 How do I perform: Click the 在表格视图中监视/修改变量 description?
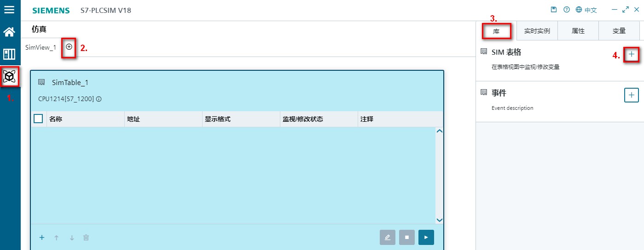(526, 67)
